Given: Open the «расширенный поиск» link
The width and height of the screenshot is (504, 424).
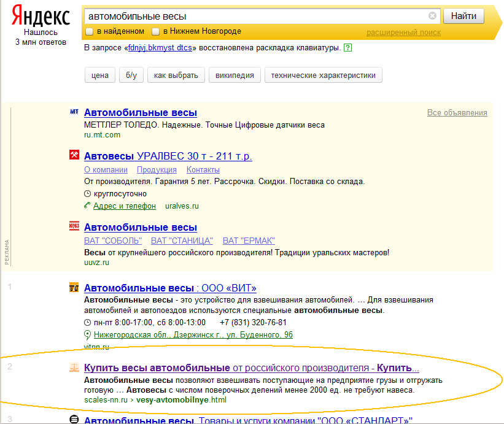Looking at the screenshot, I should (x=404, y=33).
